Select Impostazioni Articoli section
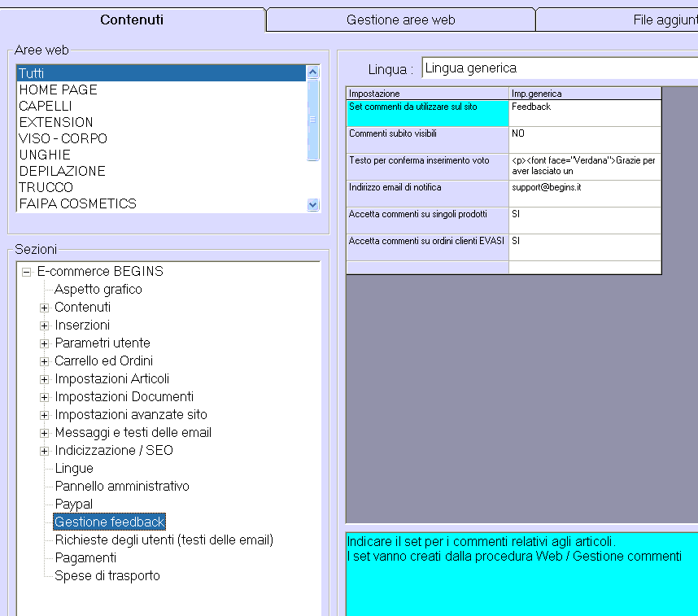 tap(111, 378)
